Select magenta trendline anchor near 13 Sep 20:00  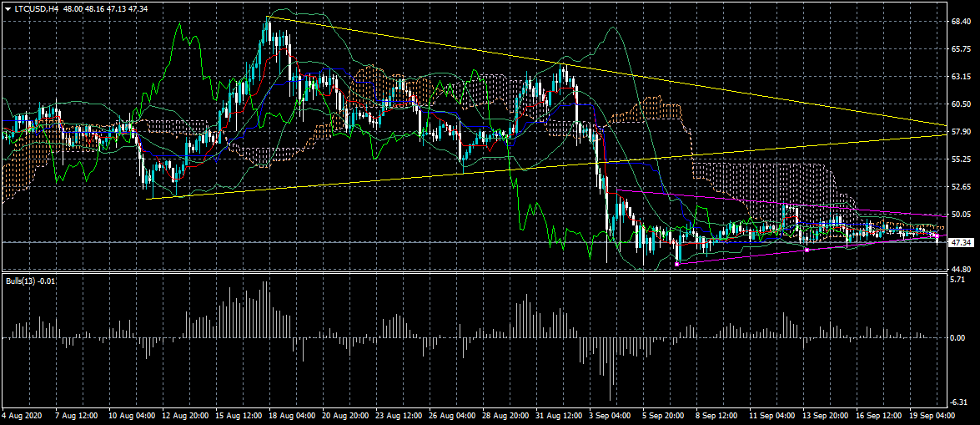pyautogui.click(x=807, y=250)
